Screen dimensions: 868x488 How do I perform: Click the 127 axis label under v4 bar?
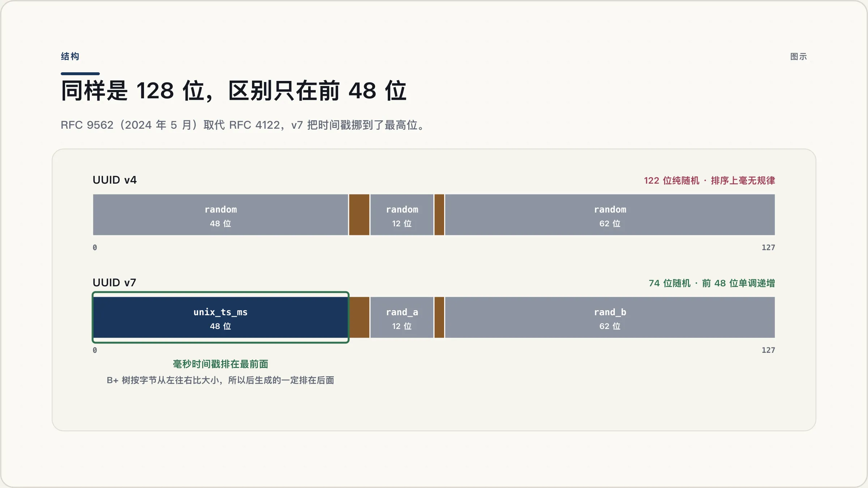pyautogui.click(x=768, y=248)
